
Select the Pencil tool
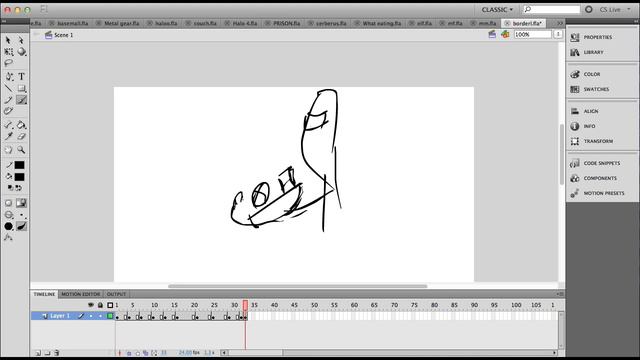[8, 100]
